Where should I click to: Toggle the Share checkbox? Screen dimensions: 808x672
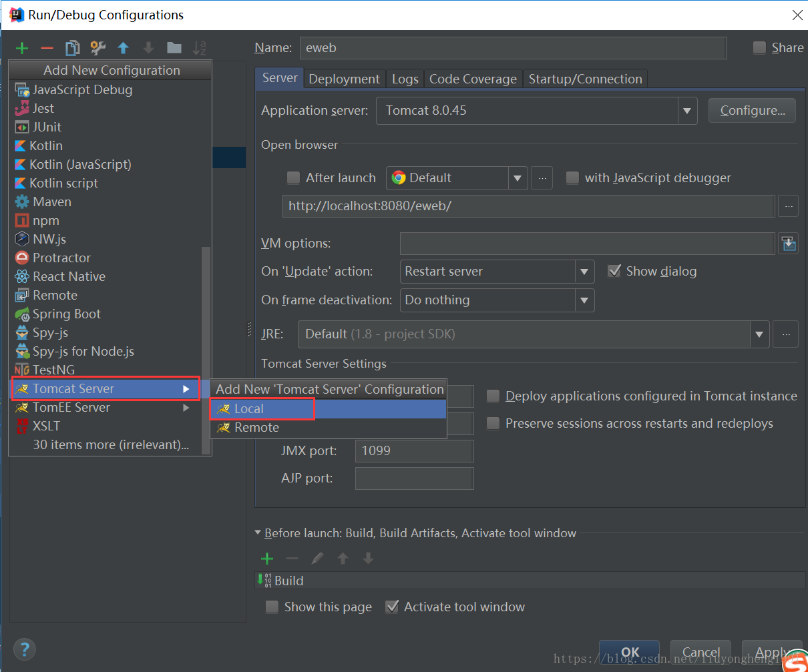pos(759,47)
